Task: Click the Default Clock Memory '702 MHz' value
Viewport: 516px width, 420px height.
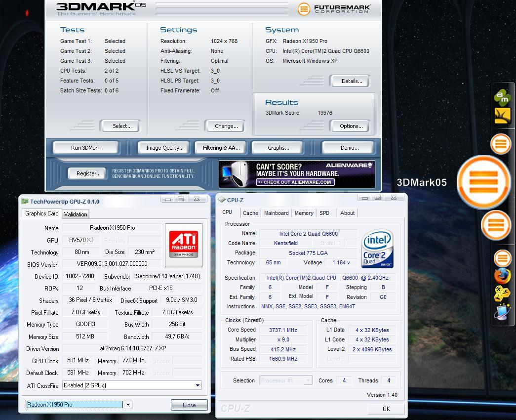Action: 133,373
